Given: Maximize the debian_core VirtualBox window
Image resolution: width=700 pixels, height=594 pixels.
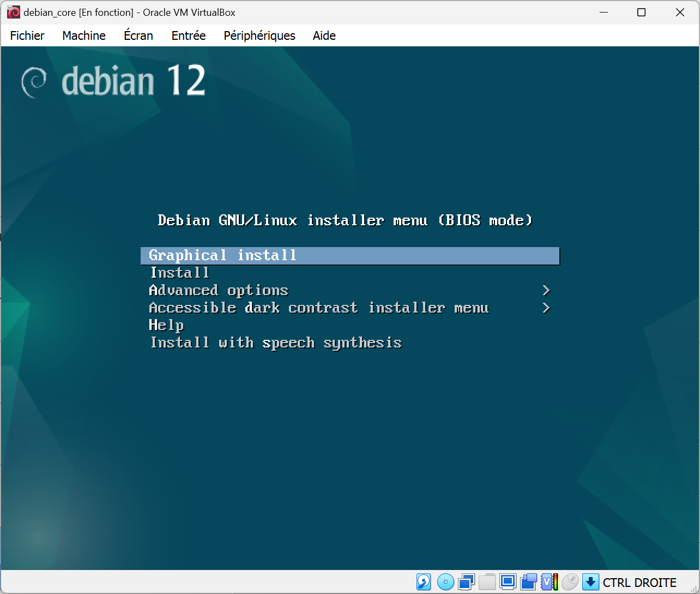Looking at the screenshot, I should tap(642, 12).
